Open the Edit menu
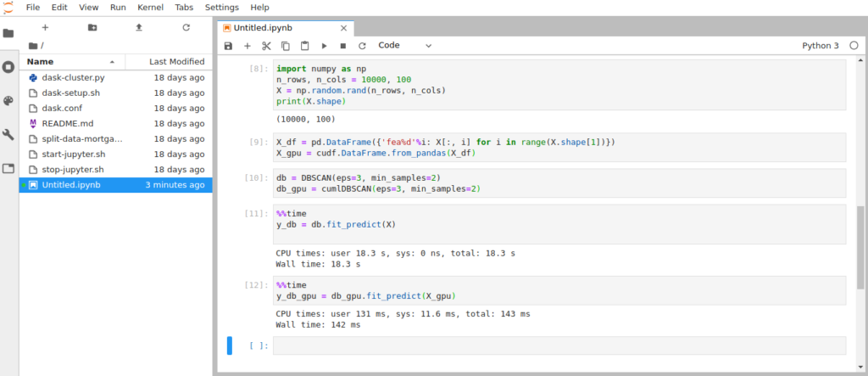 [59, 7]
